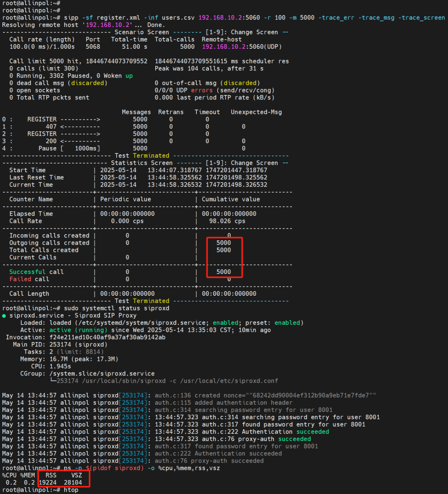Click the 'Cumulative value' column header

231,199
